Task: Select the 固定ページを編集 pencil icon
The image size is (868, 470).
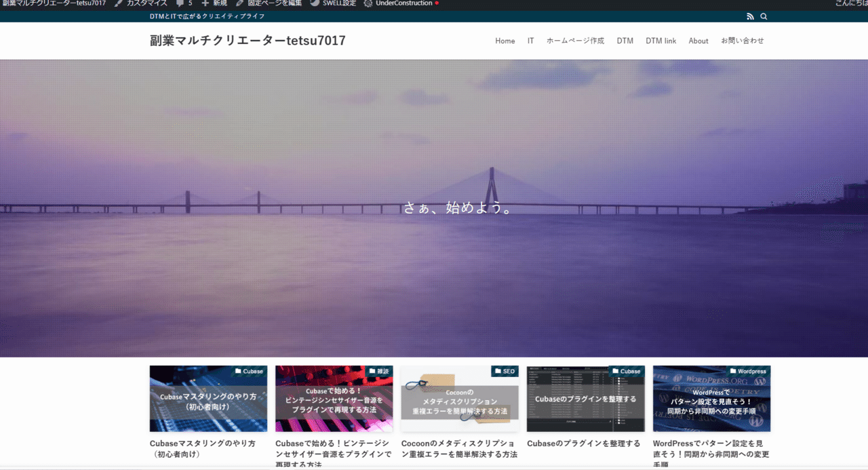Action: [x=241, y=3]
